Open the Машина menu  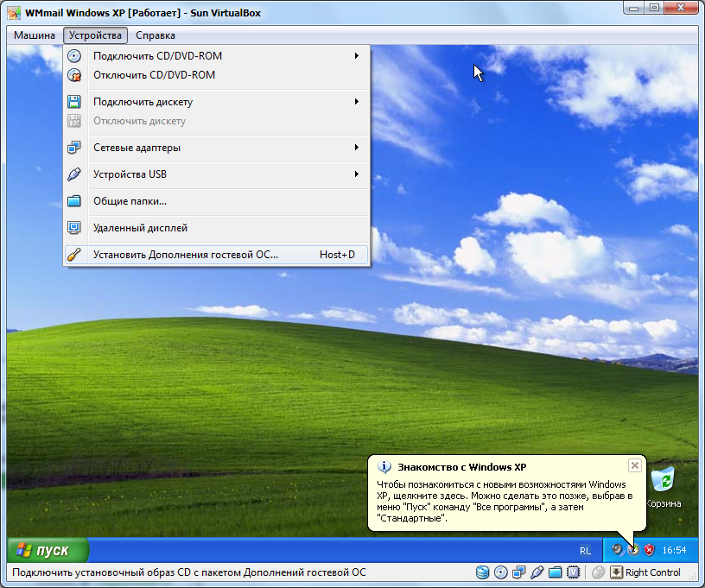tap(35, 35)
